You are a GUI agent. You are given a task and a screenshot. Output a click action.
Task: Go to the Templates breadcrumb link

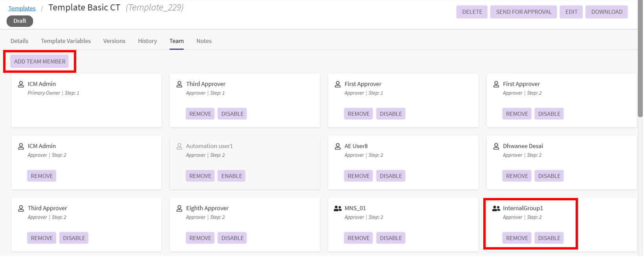(22, 8)
